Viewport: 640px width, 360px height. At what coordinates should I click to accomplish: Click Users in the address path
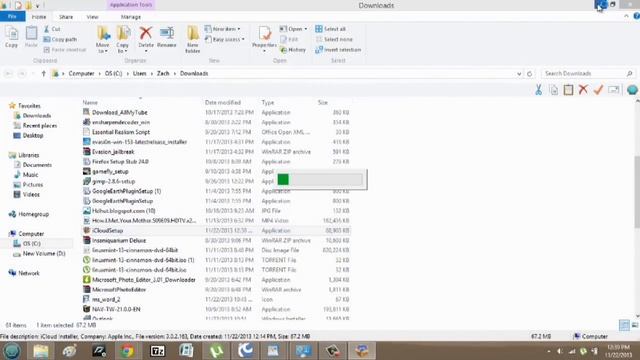140,73
